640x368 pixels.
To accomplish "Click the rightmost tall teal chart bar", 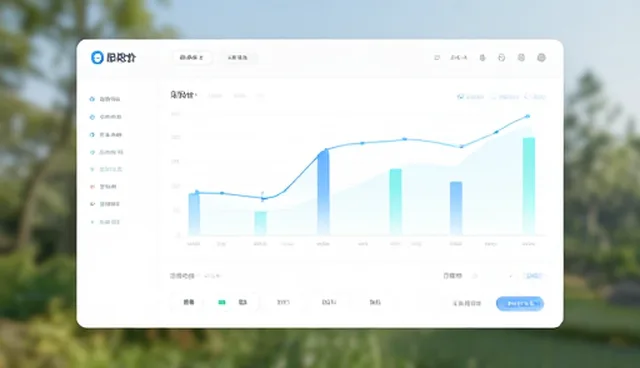I will (x=529, y=186).
